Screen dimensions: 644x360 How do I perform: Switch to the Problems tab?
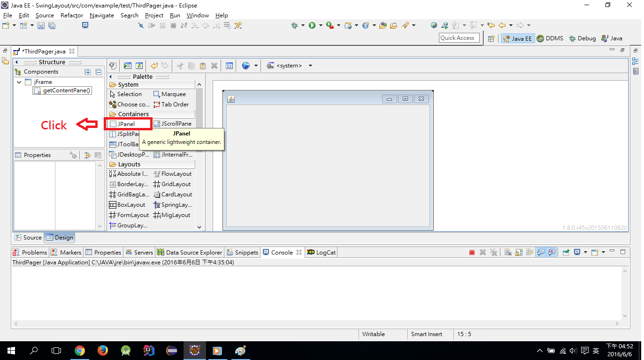tap(30, 252)
